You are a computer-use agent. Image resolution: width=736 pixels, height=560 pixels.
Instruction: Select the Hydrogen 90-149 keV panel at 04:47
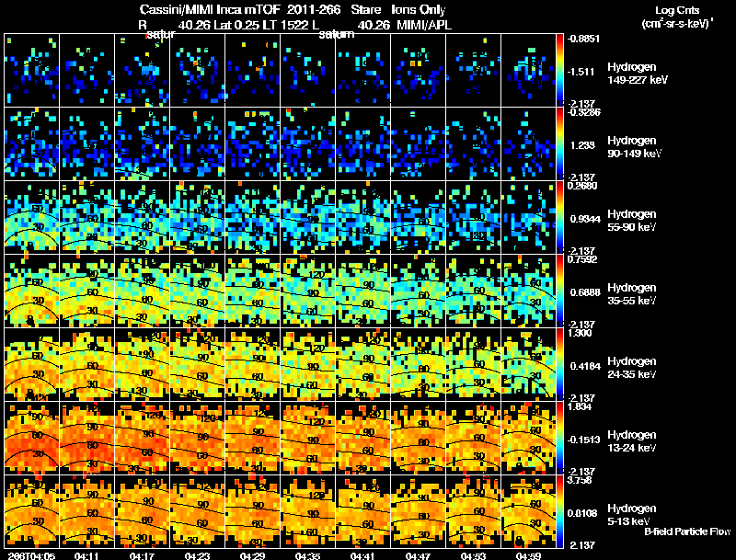point(419,144)
